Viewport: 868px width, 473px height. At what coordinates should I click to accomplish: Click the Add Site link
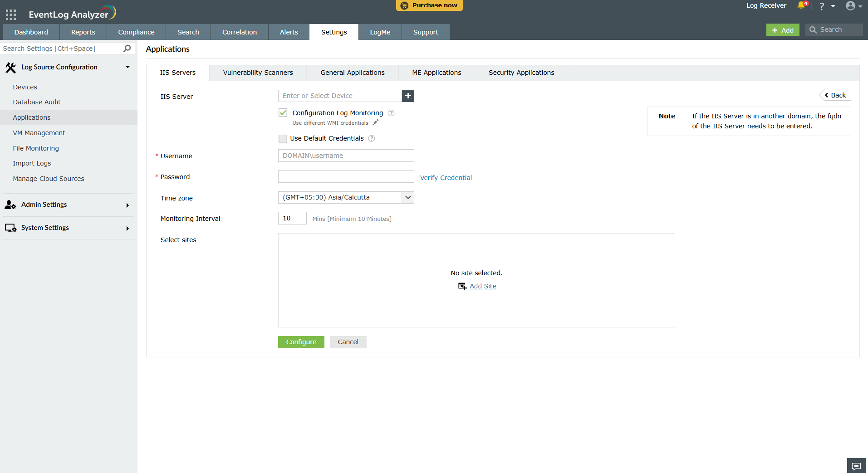pyautogui.click(x=483, y=286)
